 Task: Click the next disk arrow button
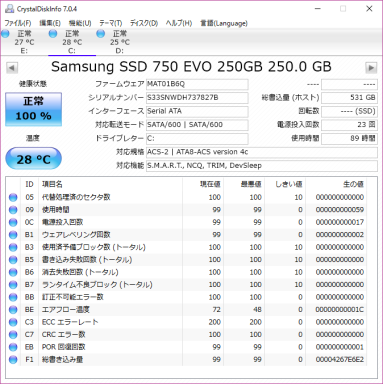click(x=371, y=68)
